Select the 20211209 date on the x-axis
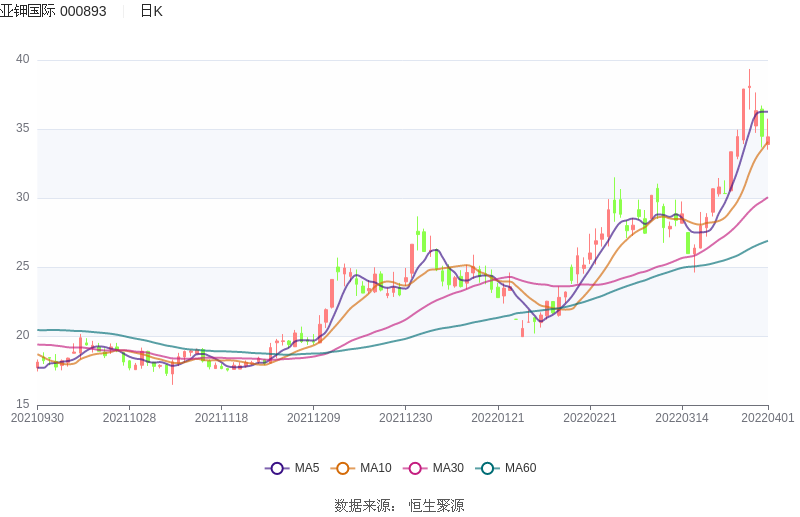The image size is (800, 517). click(314, 418)
